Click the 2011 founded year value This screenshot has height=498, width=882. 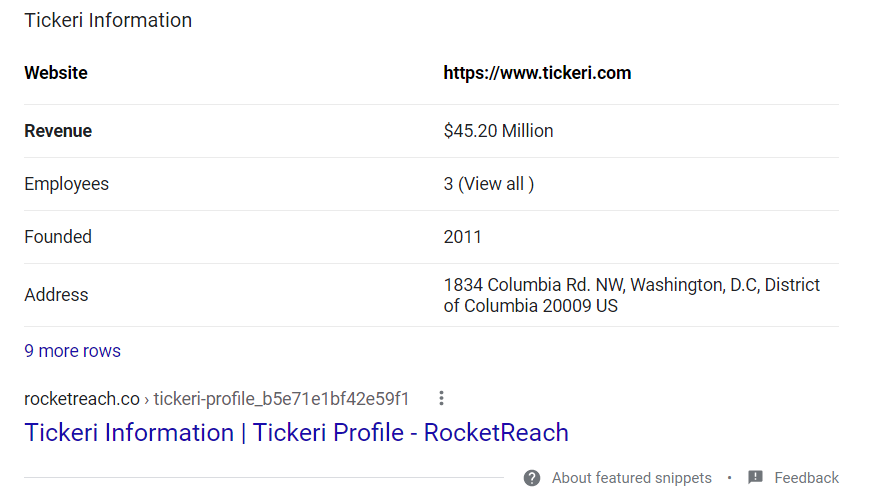(462, 237)
